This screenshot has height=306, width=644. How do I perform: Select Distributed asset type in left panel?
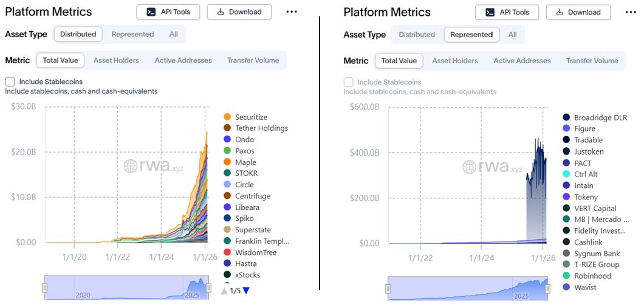(78, 34)
